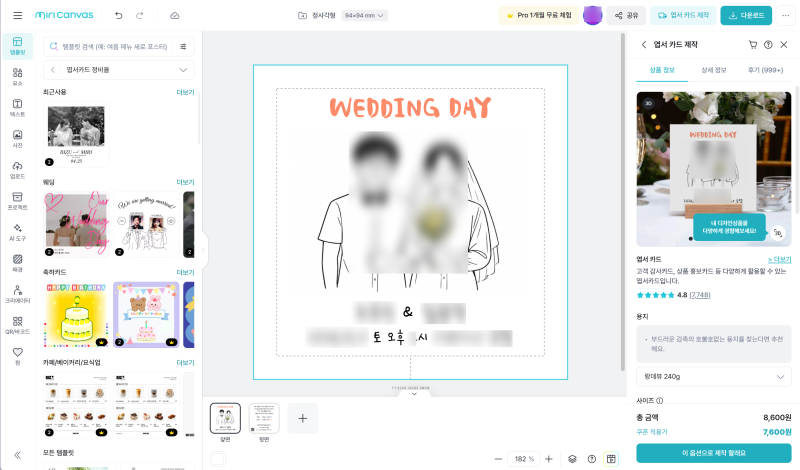This screenshot has height=470, width=800.
Task: Collapse the page thumbnails strip chevron
Action: (x=414, y=393)
